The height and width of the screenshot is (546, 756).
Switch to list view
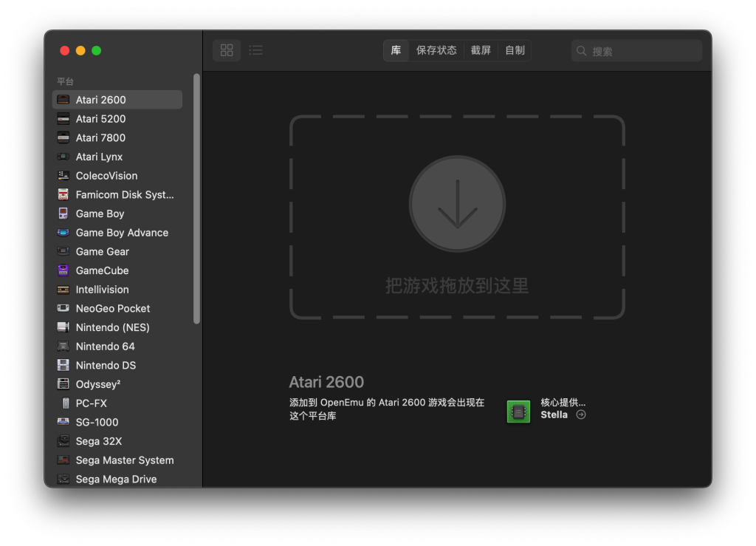pyautogui.click(x=255, y=50)
